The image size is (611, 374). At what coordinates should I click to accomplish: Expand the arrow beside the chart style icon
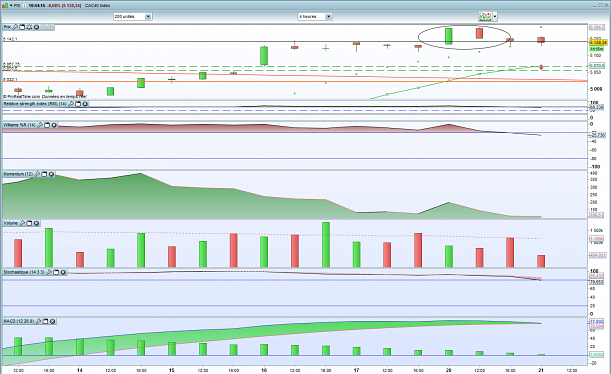click(495, 17)
